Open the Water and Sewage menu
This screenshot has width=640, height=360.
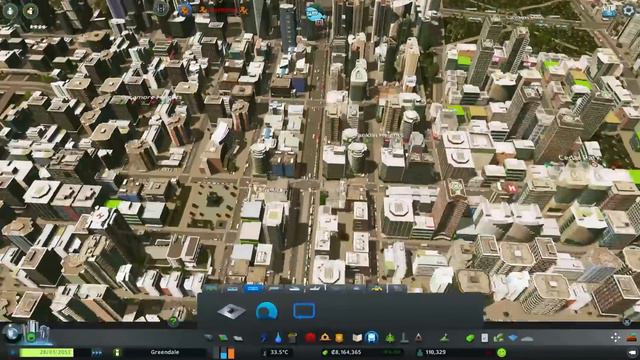[x=278, y=338]
